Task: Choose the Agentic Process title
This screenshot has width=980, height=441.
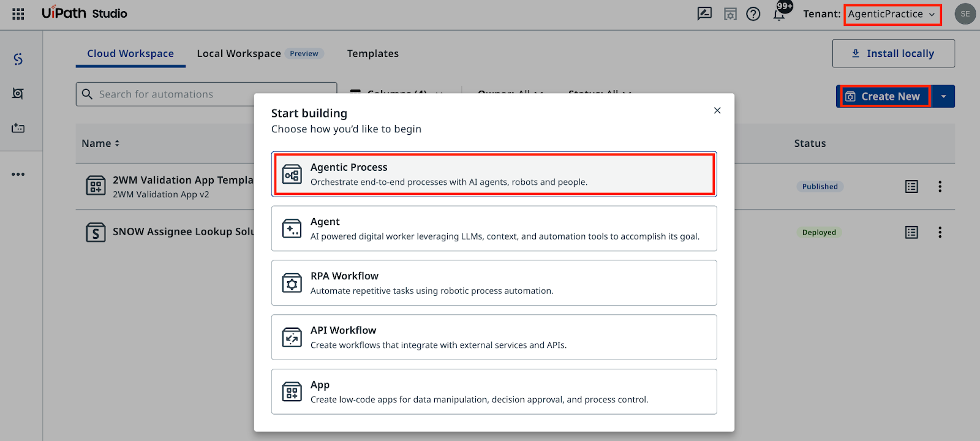Action: [349, 167]
